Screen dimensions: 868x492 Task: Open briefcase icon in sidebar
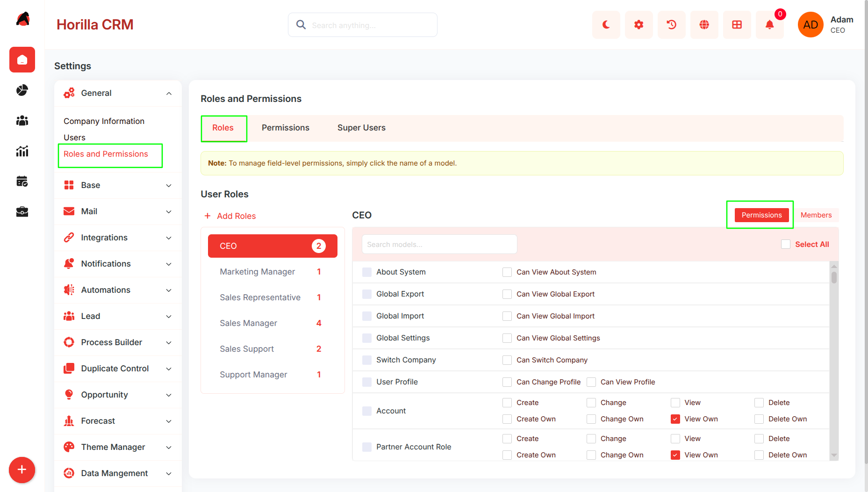22,212
